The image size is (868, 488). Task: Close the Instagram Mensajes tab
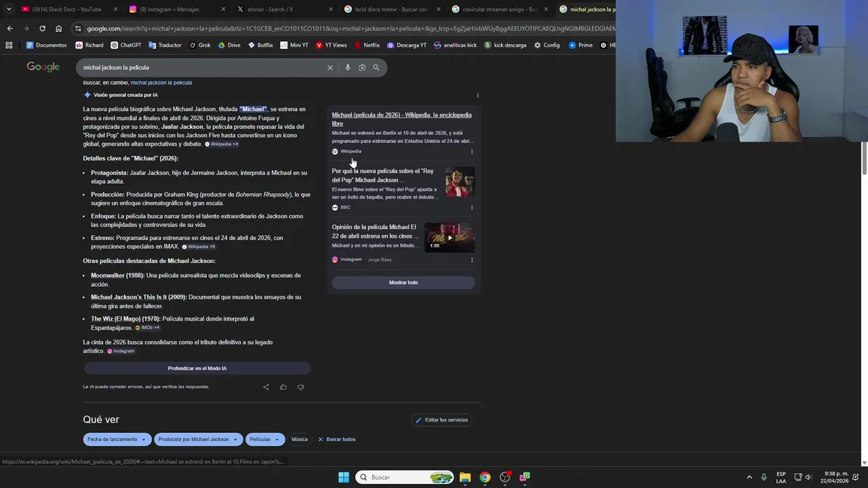(223, 9)
